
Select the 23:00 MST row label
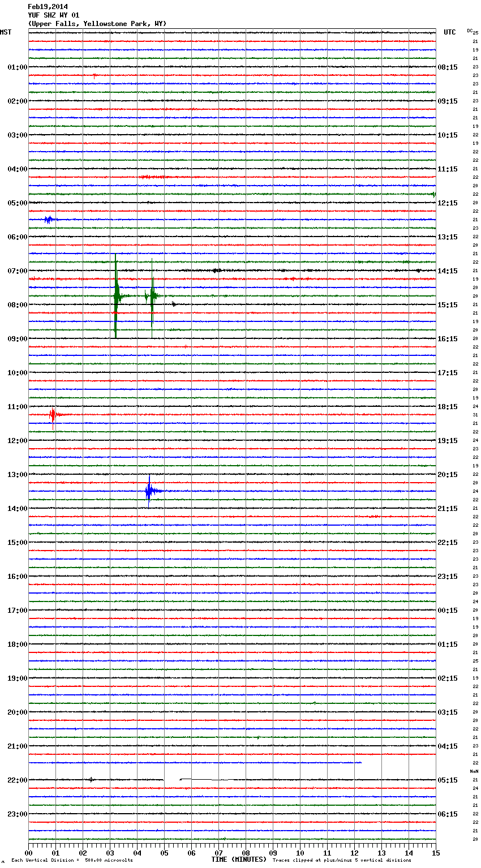pos(17,814)
